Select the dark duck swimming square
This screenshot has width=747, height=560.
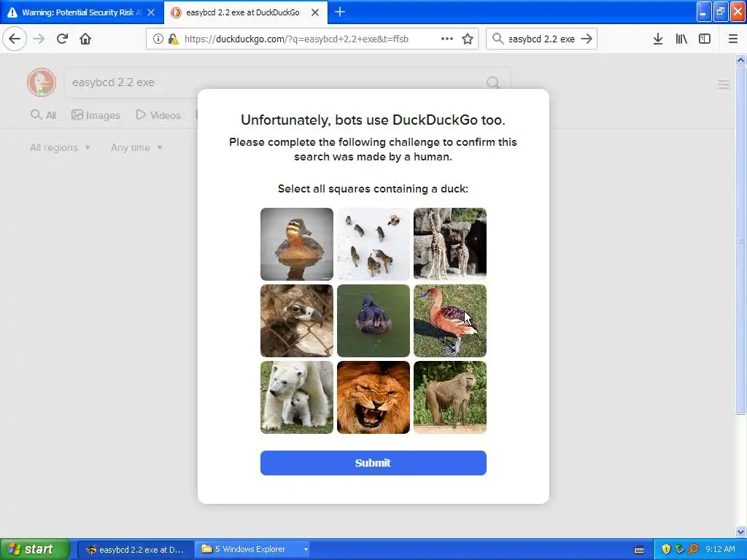pyautogui.click(x=373, y=321)
